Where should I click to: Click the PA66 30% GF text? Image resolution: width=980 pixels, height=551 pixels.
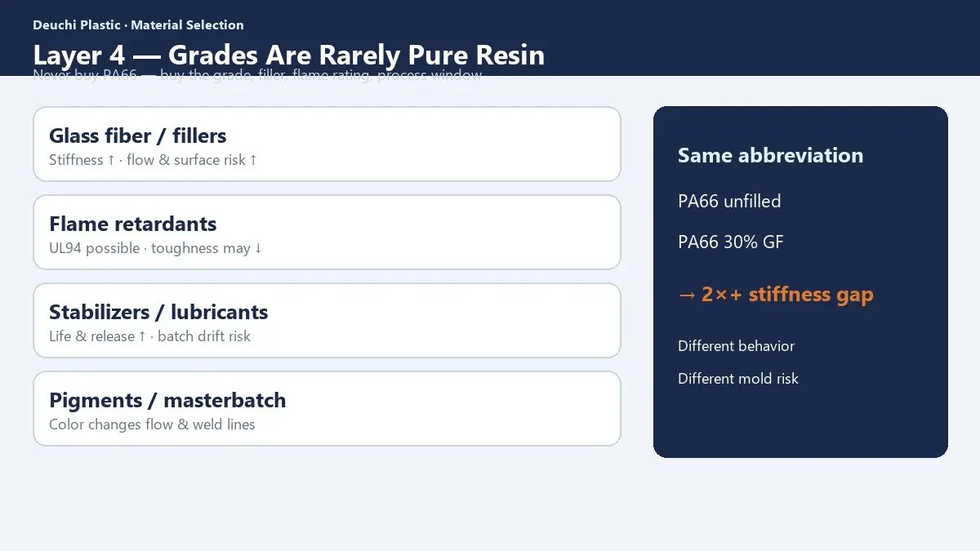click(x=731, y=242)
